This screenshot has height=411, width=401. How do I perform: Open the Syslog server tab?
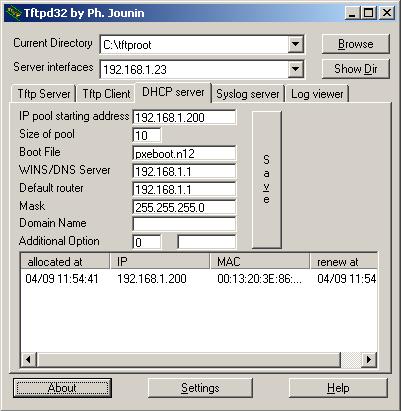point(248,94)
